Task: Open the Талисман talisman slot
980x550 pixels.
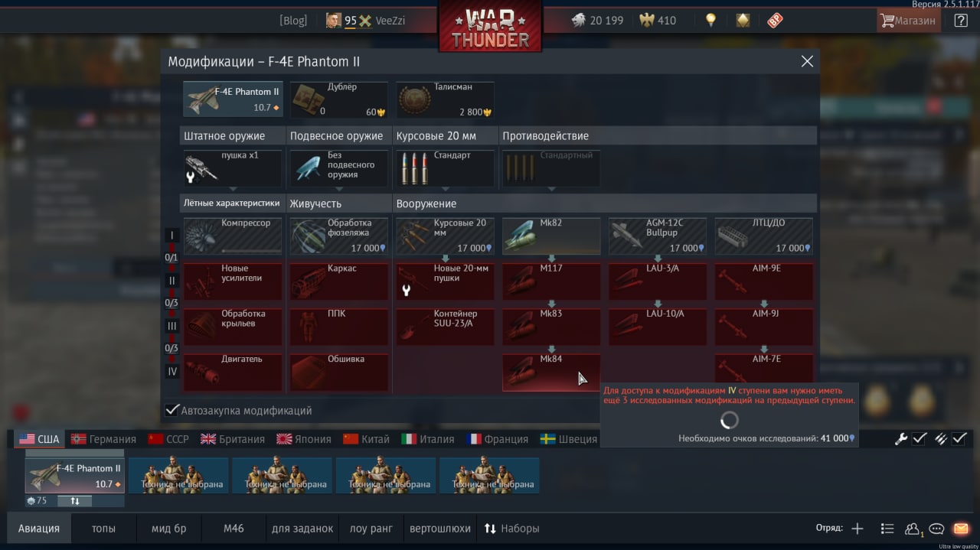Action: pos(445,100)
